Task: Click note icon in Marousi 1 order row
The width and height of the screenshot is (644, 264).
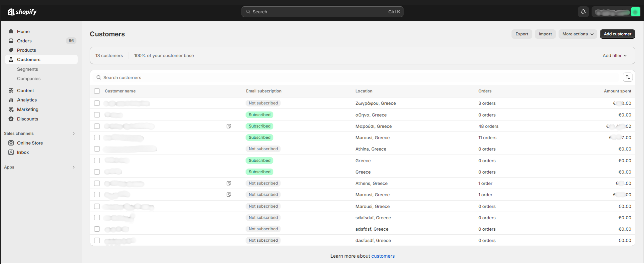Action: tap(229, 194)
